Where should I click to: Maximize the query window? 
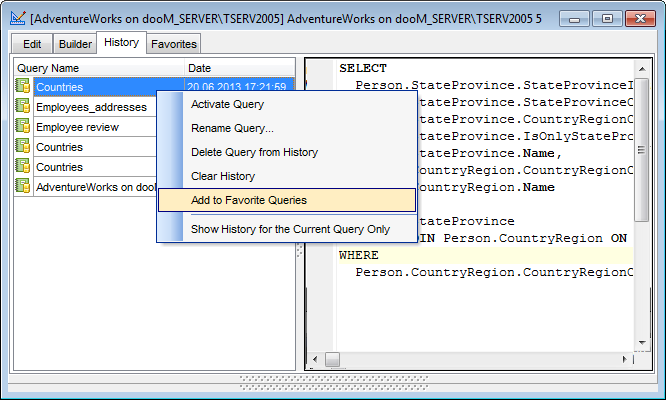pos(606,18)
